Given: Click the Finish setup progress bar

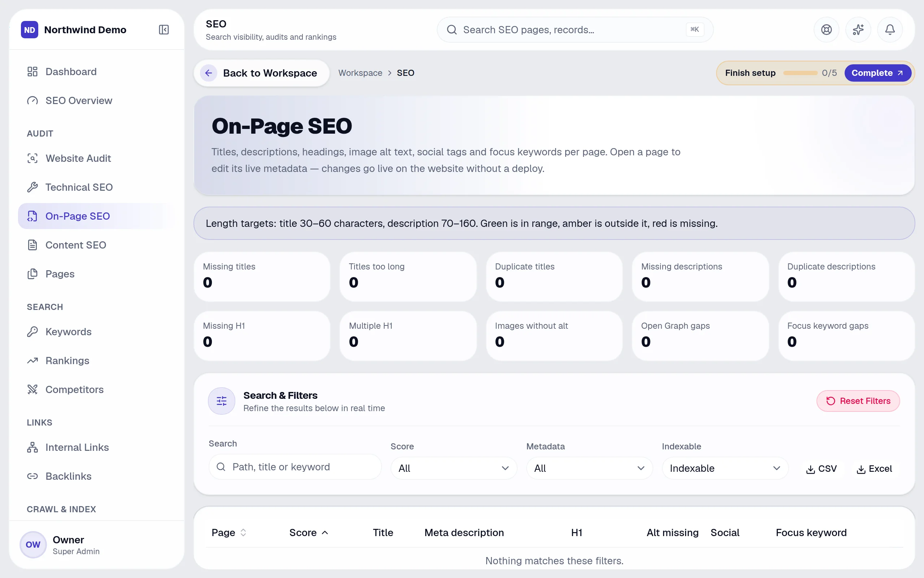Looking at the screenshot, I should coord(800,73).
